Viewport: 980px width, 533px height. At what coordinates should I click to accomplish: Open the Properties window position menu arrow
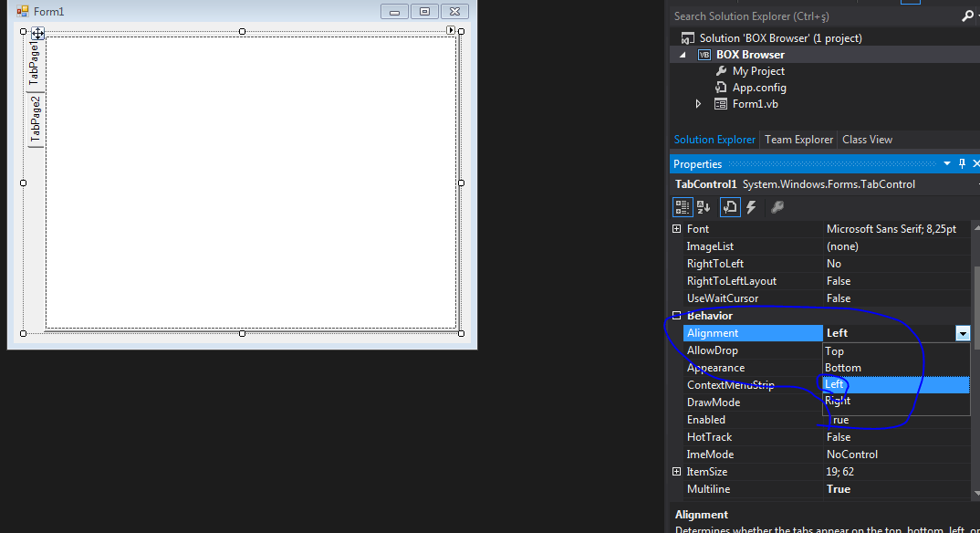pyautogui.click(x=947, y=163)
